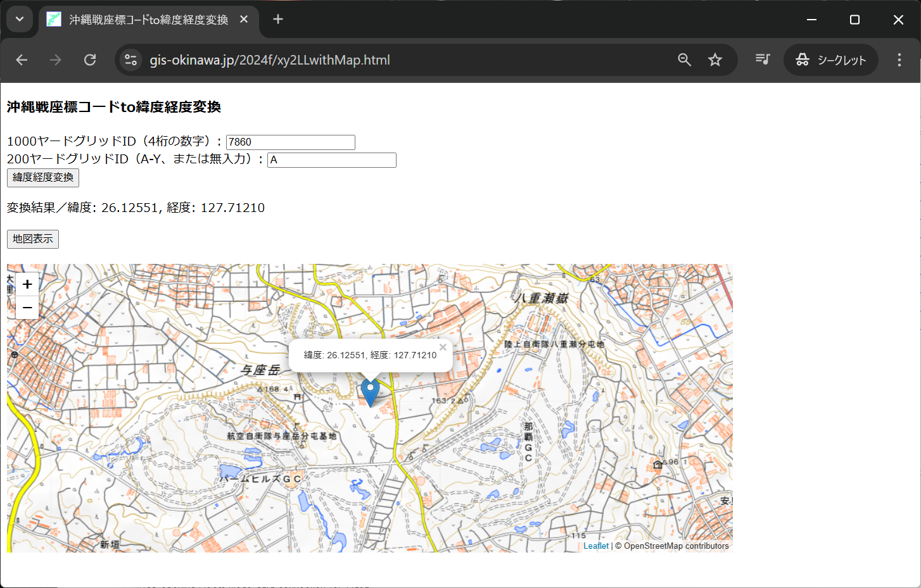Expand the tab search dropdown arrow
The image size is (921, 588).
[20, 20]
